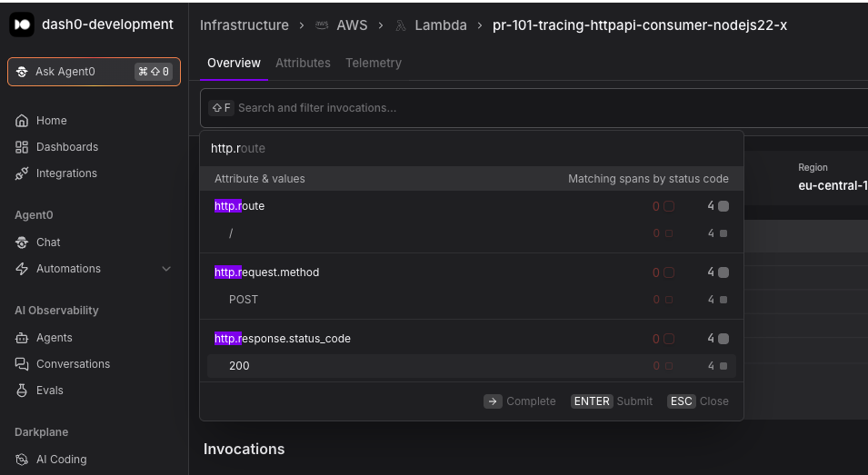Screen dimensions: 868x475
Task: Click the Dash0 logo icon
Action: [x=22, y=25]
